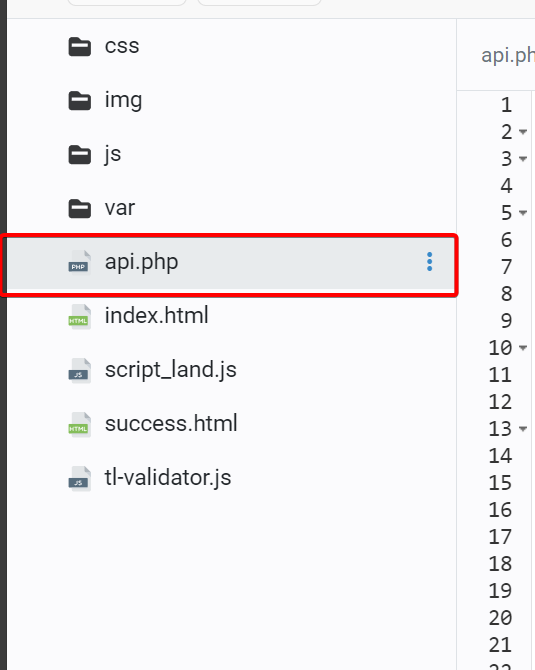535x670 pixels.
Task: Click the HTML icon next to index.html
Action: point(79,316)
